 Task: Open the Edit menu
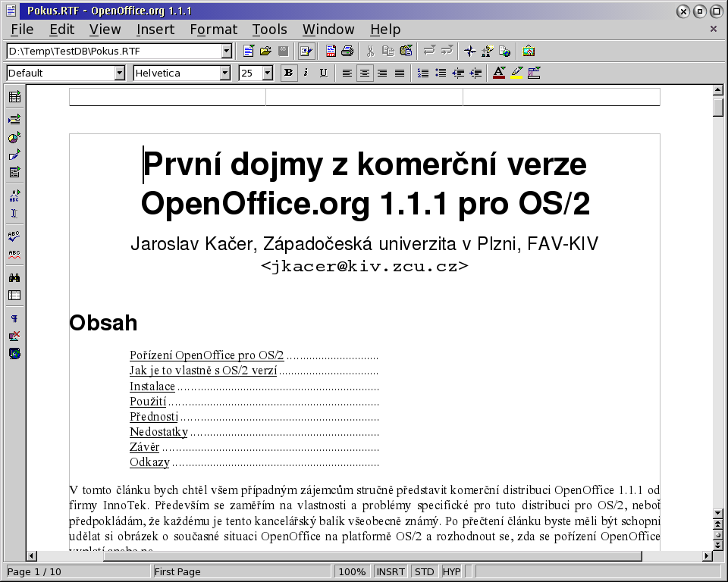click(61, 30)
